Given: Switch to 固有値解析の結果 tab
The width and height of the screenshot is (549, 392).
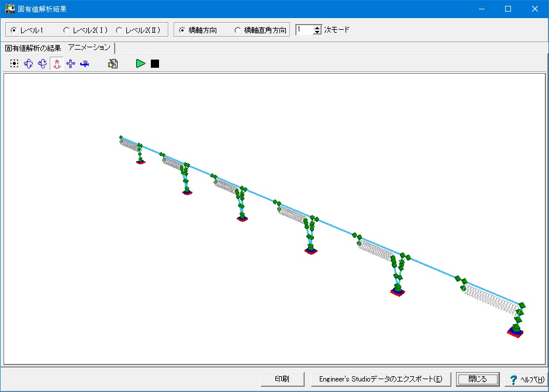Looking at the screenshot, I should 33,48.
